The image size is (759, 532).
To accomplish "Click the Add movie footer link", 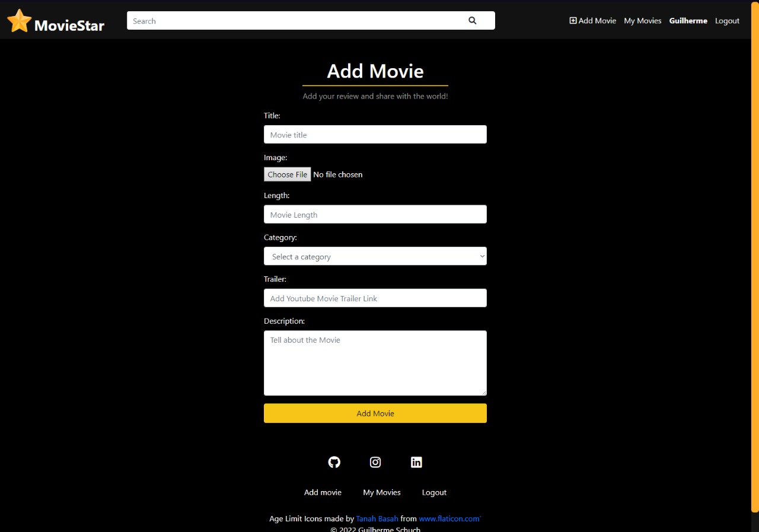I will (x=323, y=492).
